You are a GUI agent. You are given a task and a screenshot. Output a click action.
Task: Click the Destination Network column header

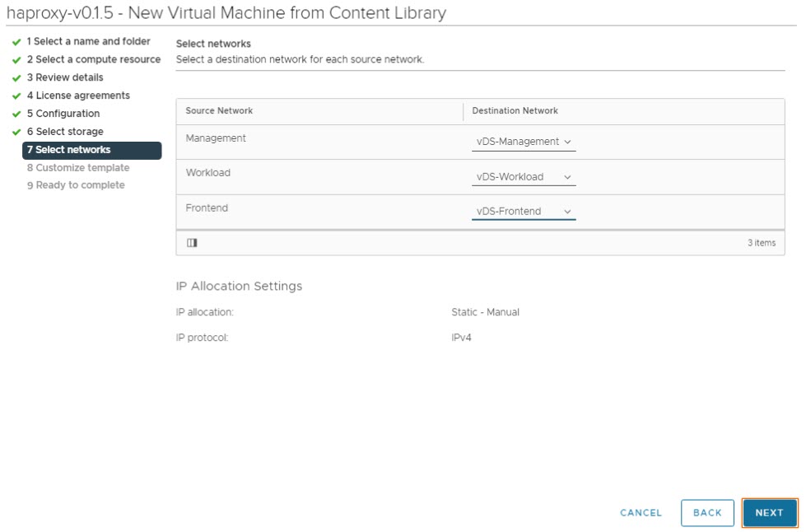click(x=515, y=111)
